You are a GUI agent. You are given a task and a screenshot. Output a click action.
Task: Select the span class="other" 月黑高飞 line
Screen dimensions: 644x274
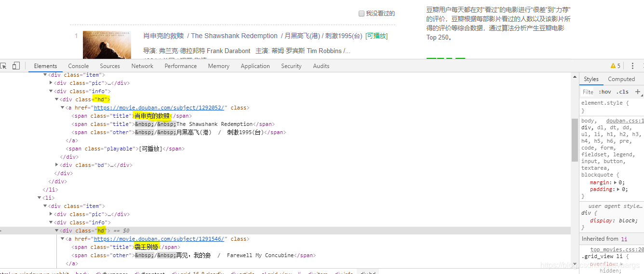[x=179, y=132]
